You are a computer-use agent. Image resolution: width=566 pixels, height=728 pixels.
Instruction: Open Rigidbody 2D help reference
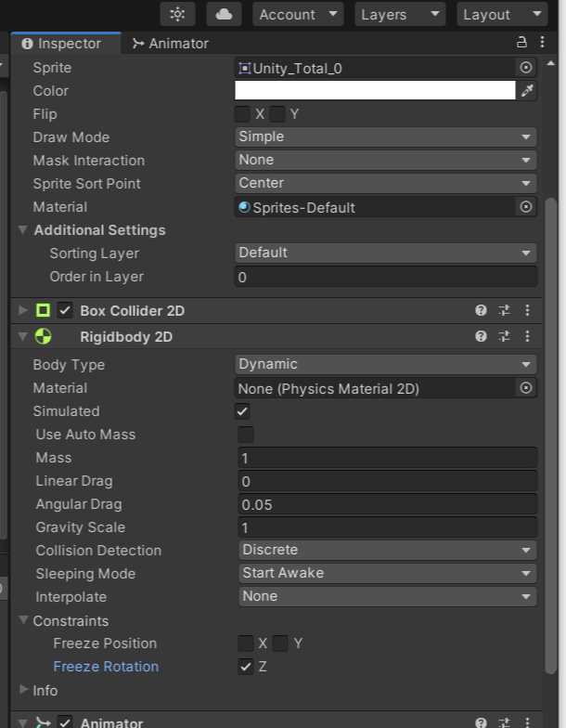(481, 336)
